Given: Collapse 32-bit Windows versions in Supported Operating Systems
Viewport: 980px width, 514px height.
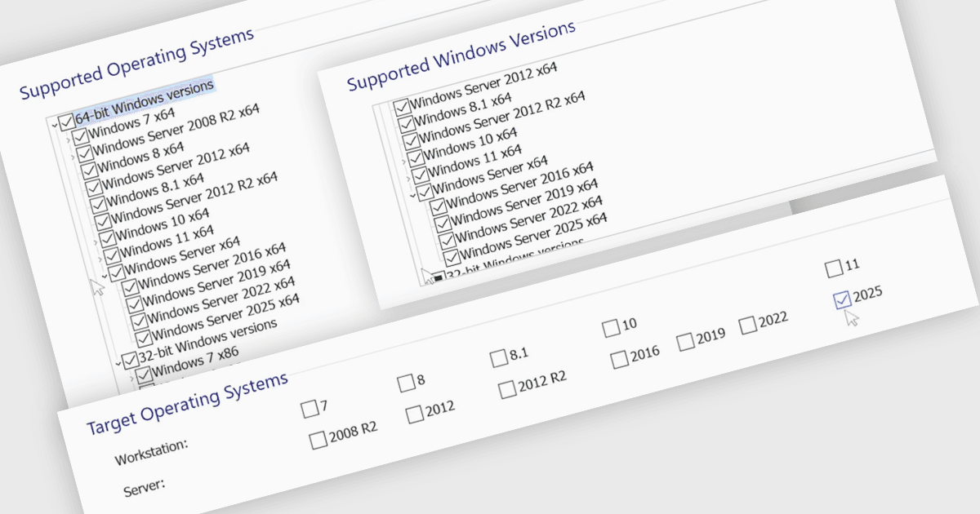Looking at the screenshot, I should (x=118, y=363).
